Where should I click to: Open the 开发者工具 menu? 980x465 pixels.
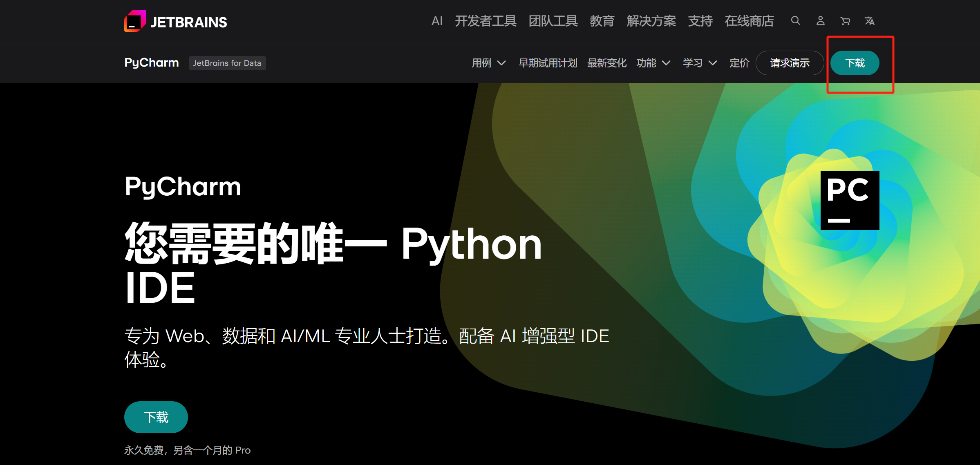pos(486,21)
